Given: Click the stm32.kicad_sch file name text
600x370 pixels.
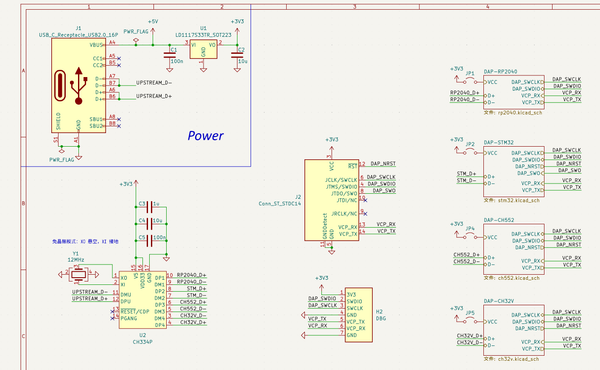Looking at the screenshot, I should [512, 200].
